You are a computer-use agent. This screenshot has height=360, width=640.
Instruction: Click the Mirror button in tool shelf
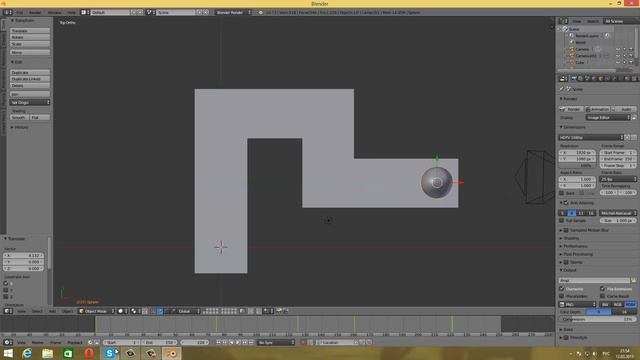pyautogui.click(x=30, y=52)
